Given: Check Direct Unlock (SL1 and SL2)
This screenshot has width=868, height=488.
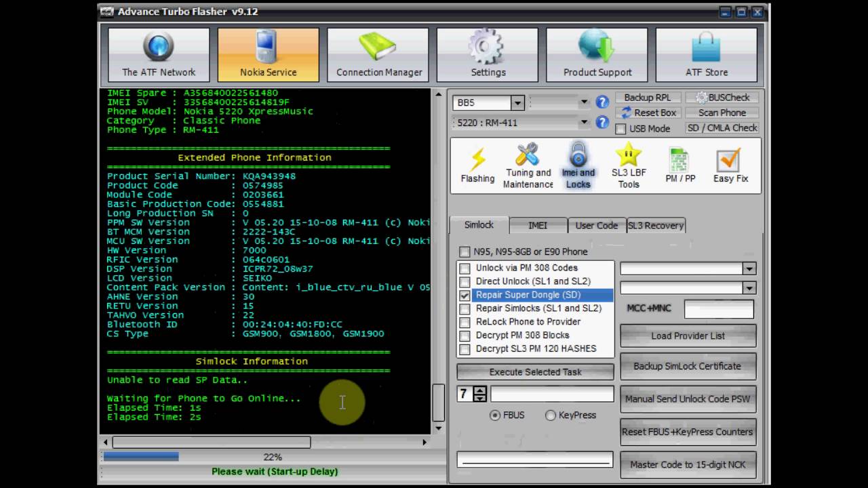Looking at the screenshot, I should 465,281.
